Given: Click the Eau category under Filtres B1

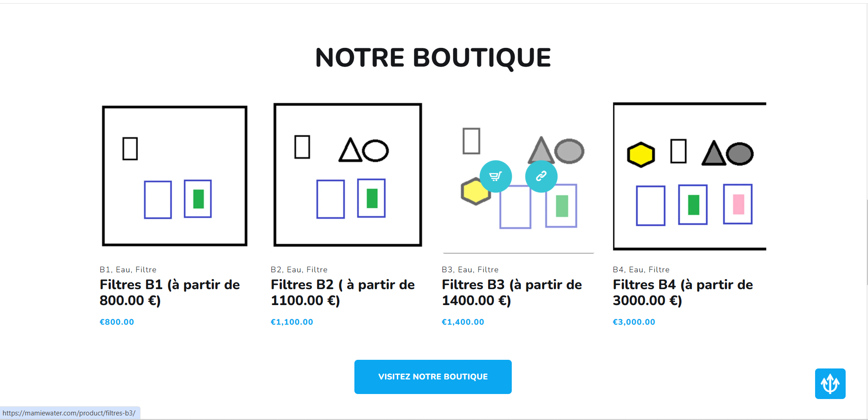Looking at the screenshot, I should coord(123,270).
